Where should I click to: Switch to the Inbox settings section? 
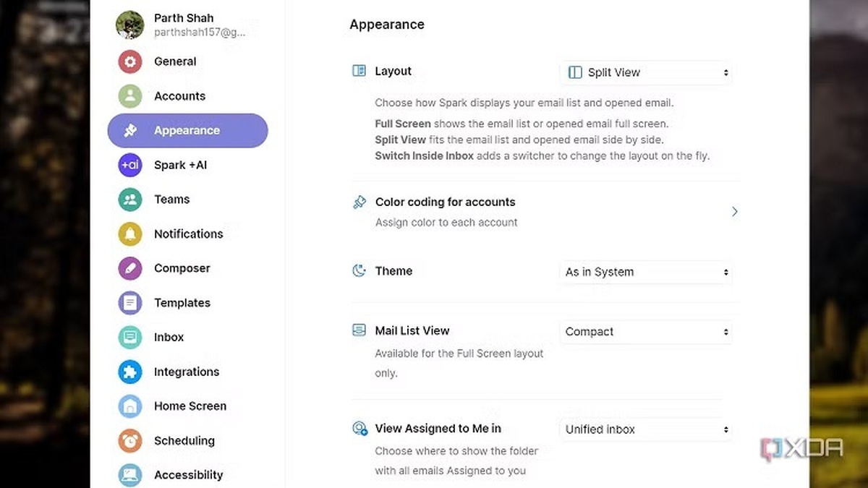(x=169, y=337)
